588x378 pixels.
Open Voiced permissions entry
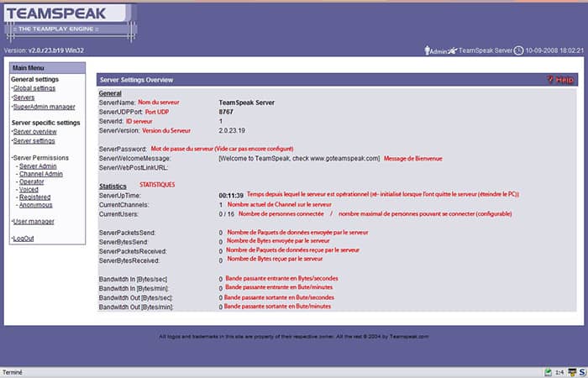pos(29,190)
